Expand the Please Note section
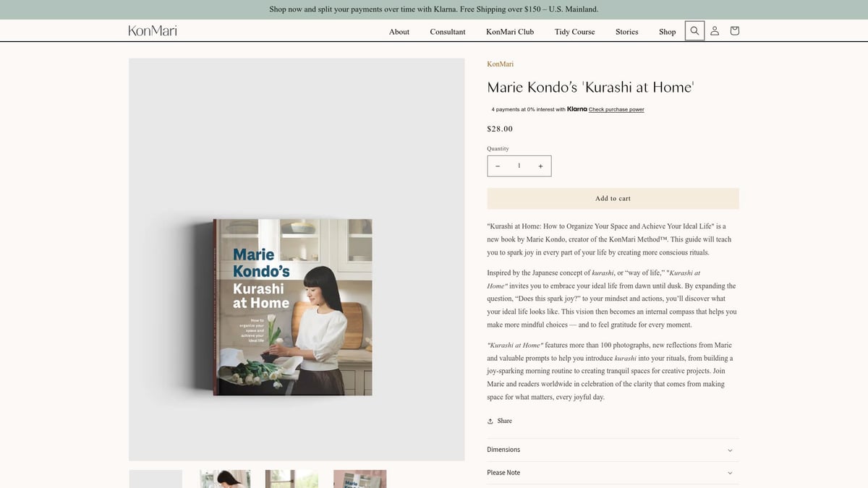The image size is (868, 488). tap(612, 472)
